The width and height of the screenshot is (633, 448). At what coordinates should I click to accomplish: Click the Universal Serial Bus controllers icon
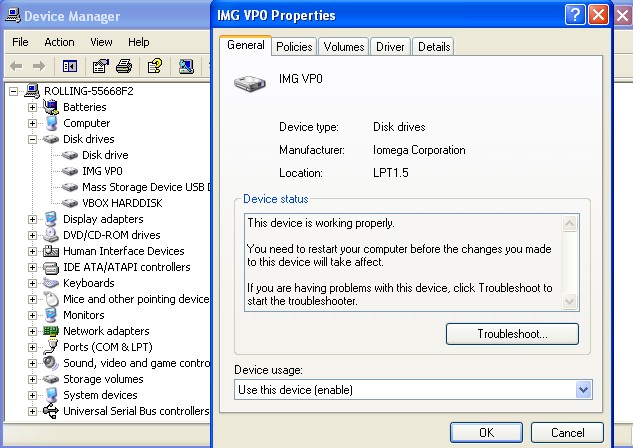(x=51, y=411)
